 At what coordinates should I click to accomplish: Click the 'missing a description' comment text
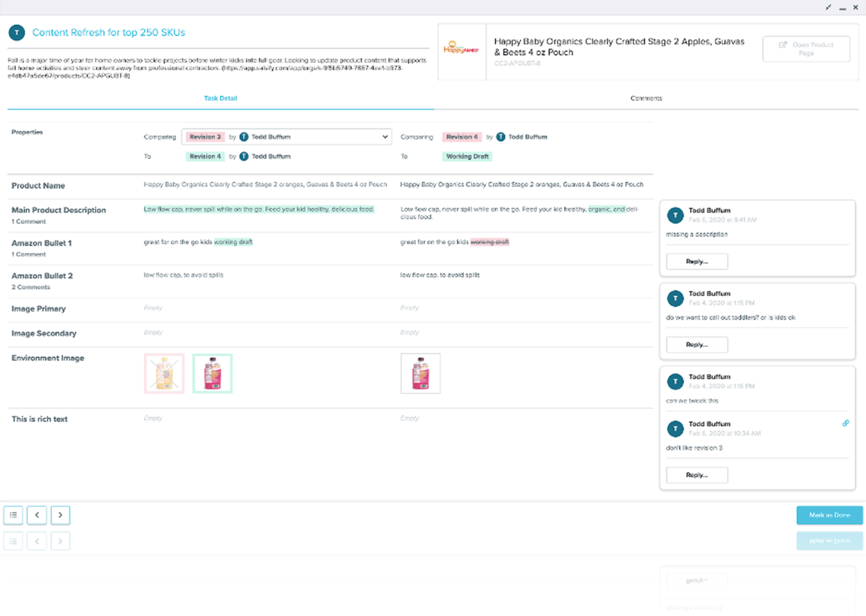coord(697,234)
